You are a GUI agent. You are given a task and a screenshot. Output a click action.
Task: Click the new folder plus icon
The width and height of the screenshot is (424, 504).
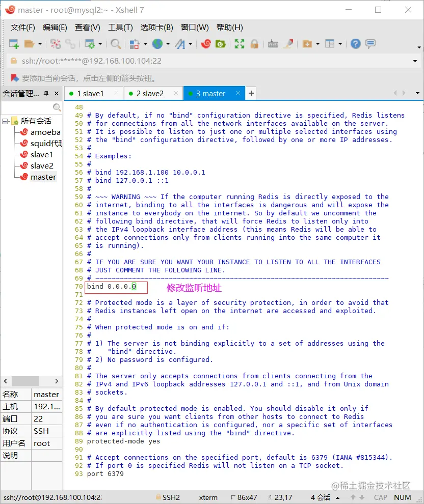tap(307, 44)
